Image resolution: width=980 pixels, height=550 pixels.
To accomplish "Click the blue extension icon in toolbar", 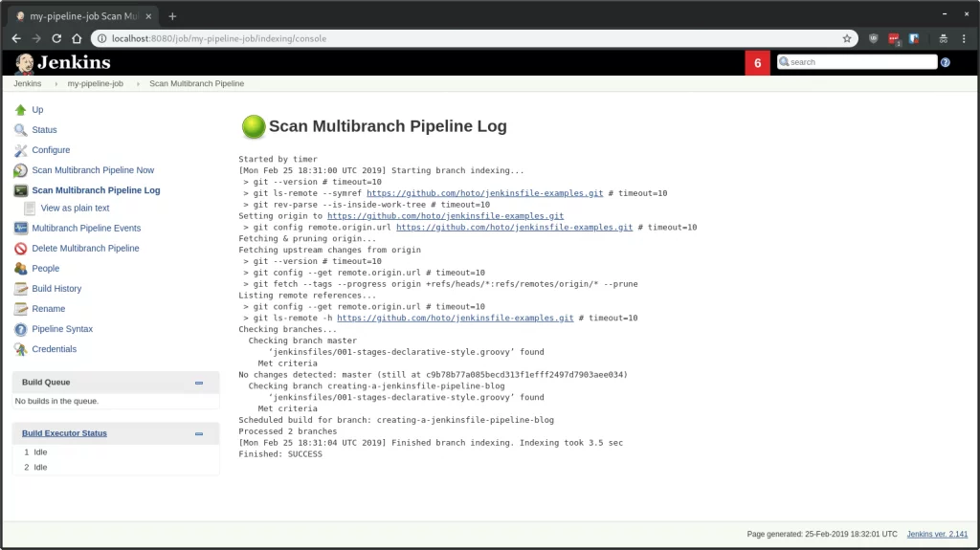I will 914,39.
